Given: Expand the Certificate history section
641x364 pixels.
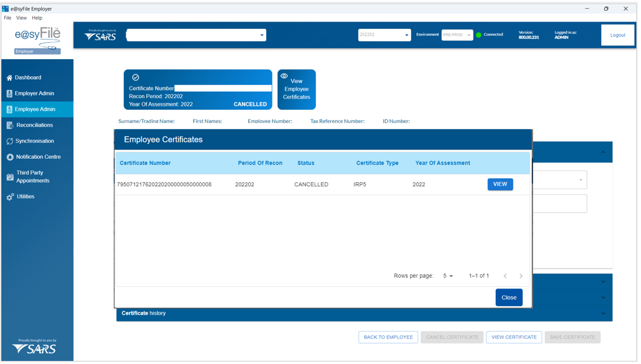Looking at the screenshot, I should 603,313.
